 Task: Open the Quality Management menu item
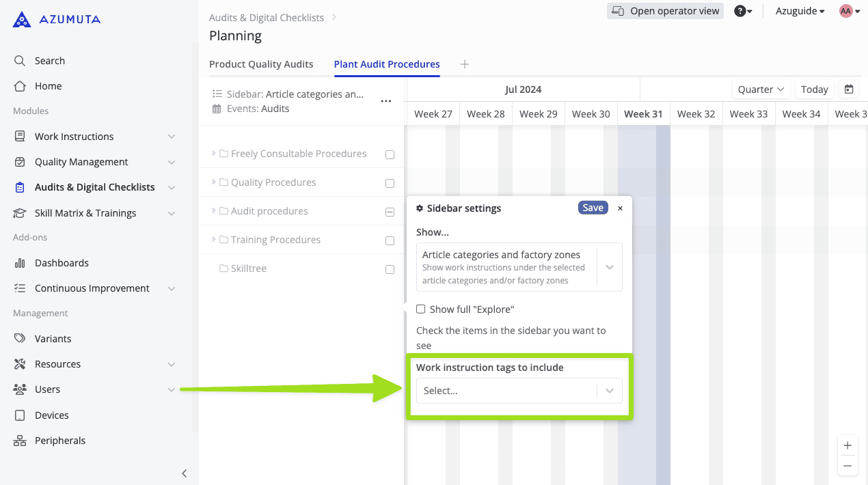click(x=81, y=162)
